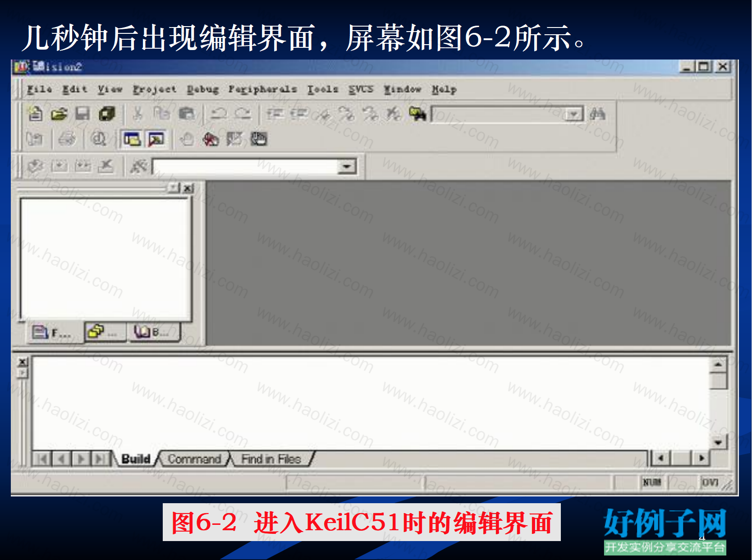
Task: Click the red enable/disable breakpoint icon
Action: tap(211, 139)
